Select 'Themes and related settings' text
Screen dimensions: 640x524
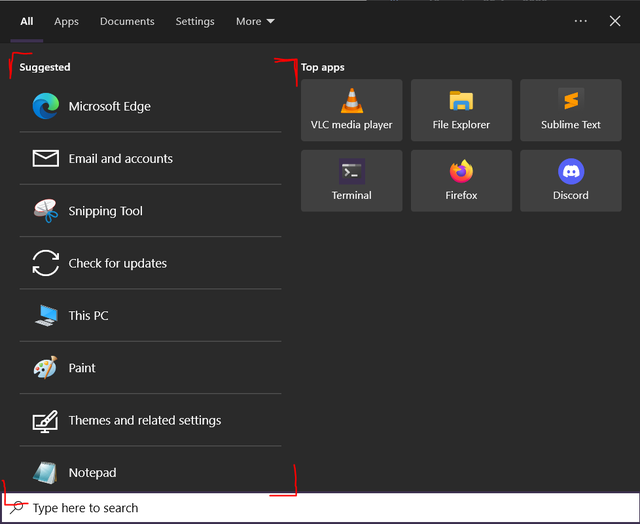144,421
